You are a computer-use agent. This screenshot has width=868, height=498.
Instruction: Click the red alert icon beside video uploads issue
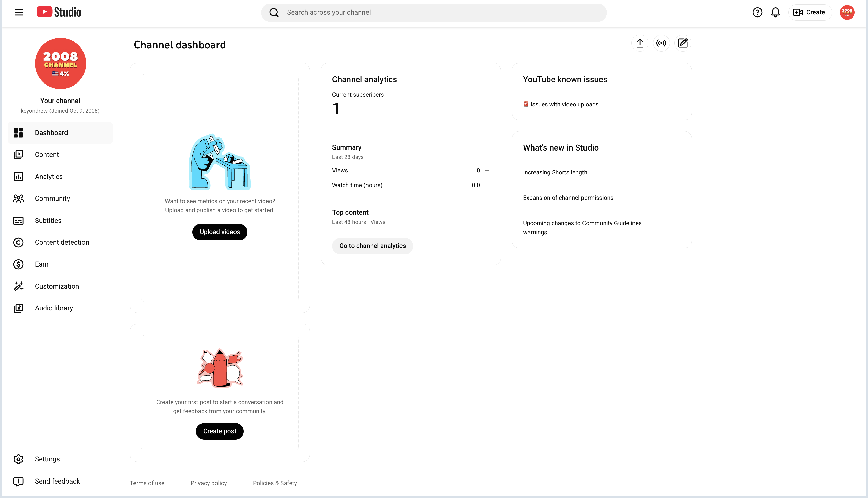click(x=526, y=104)
